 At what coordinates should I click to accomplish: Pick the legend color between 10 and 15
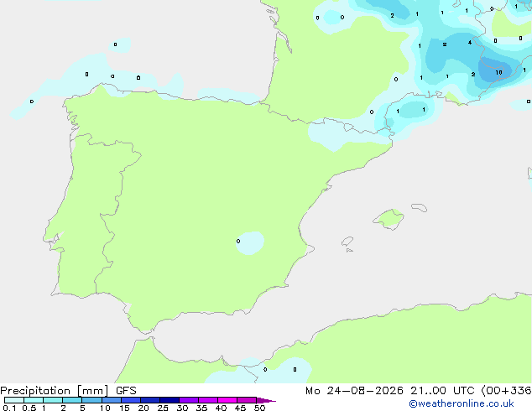point(111,400)
